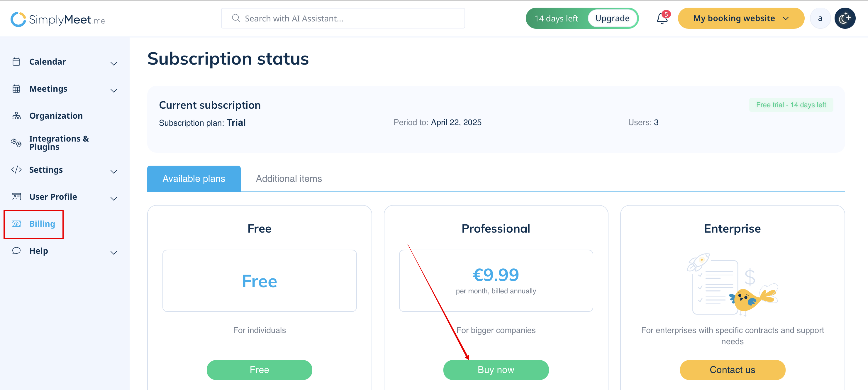Click Contact us for Enterprise plan
The image size is (868, 390).
coord(732,370)
